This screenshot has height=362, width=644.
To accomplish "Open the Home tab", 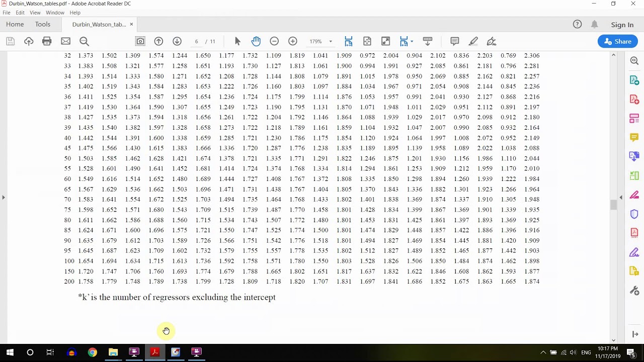I will 15,24.
